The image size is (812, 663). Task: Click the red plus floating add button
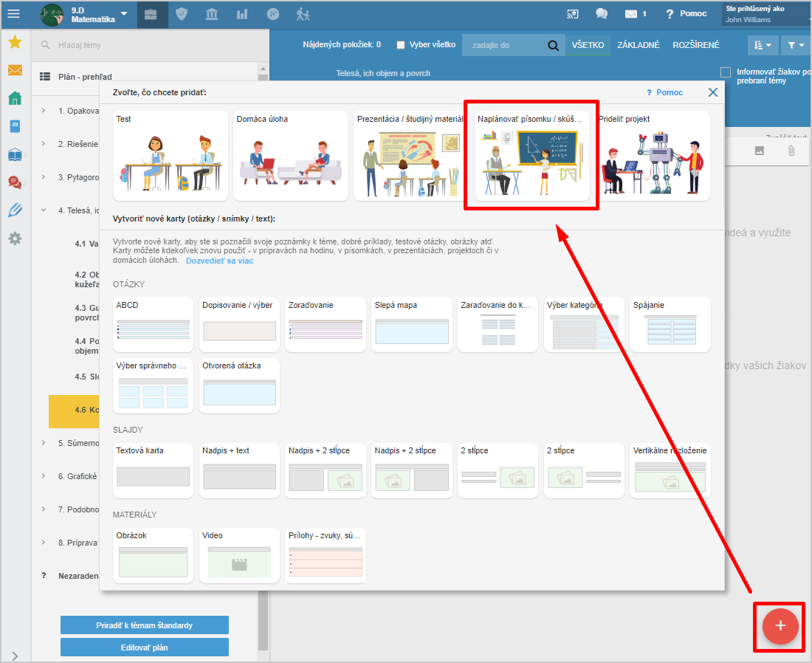click(780, 626)
